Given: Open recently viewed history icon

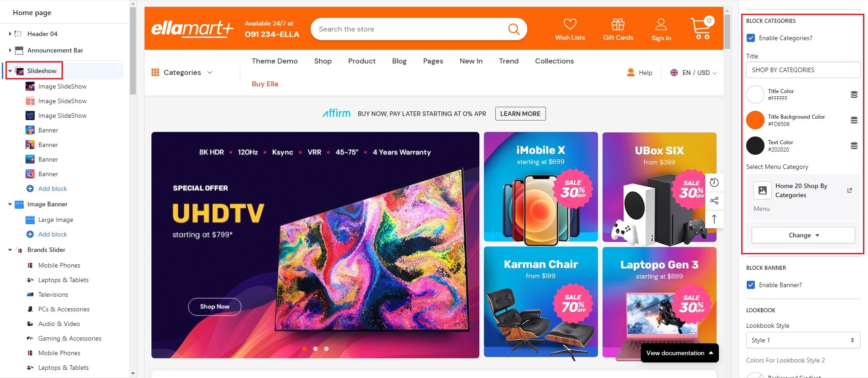Looking at the screenshot, I should (714, 183).
